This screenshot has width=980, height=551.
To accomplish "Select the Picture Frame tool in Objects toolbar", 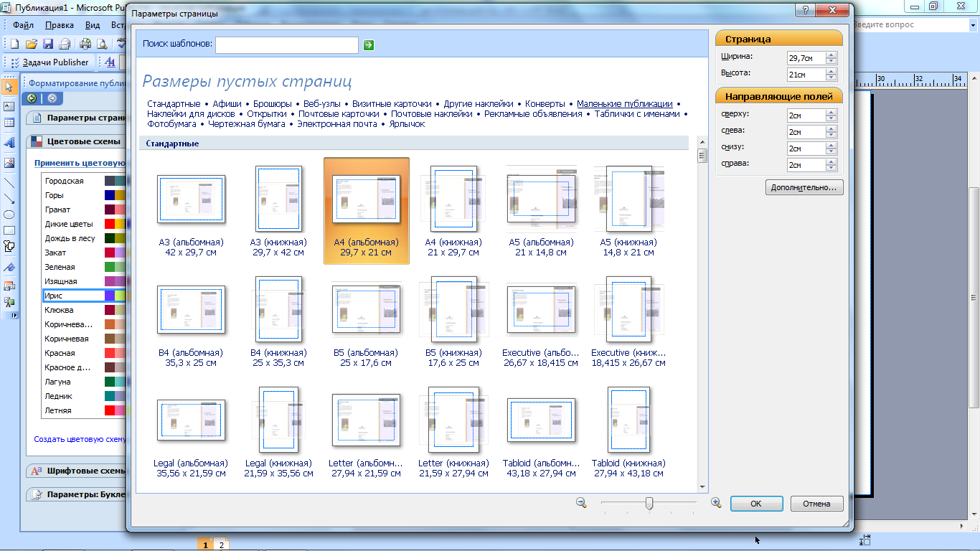I will pyautogui.click(x=9, y=163).
